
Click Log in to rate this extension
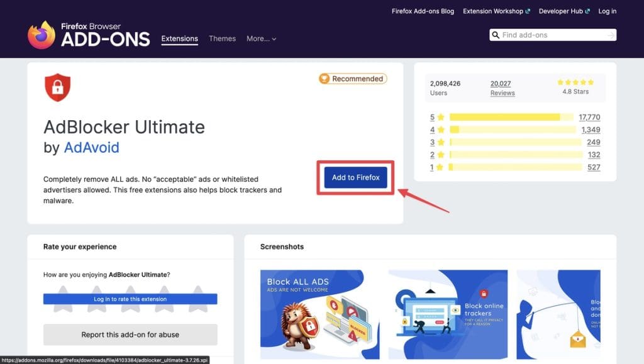tap(130, 299)
